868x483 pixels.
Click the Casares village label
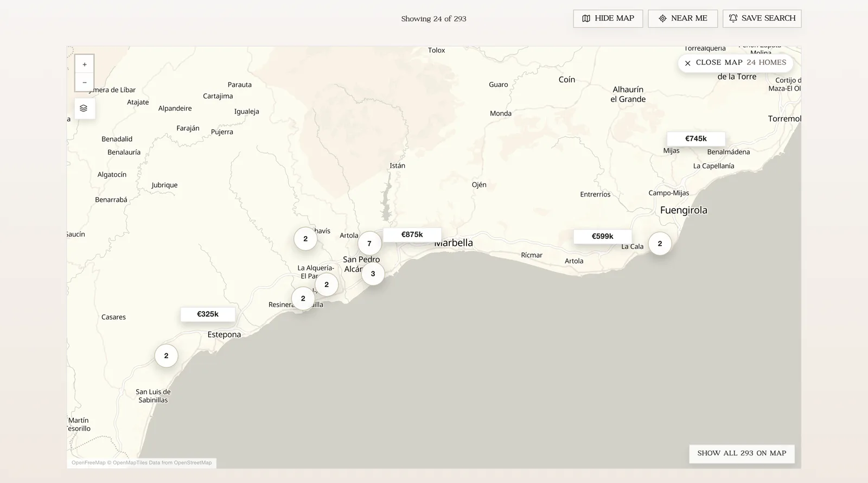[113, 317]
